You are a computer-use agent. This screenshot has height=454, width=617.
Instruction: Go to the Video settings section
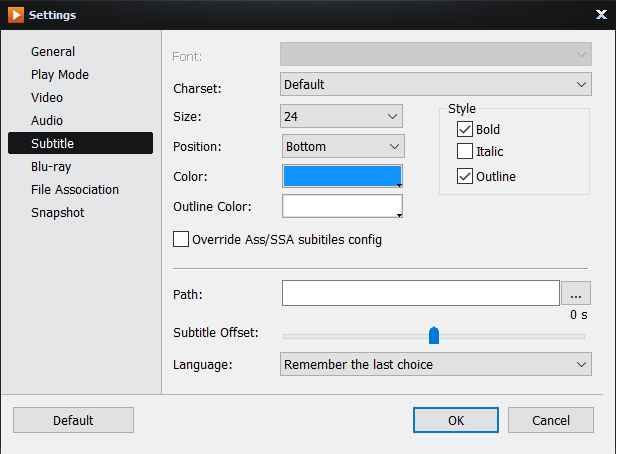[x=47, y=98]
